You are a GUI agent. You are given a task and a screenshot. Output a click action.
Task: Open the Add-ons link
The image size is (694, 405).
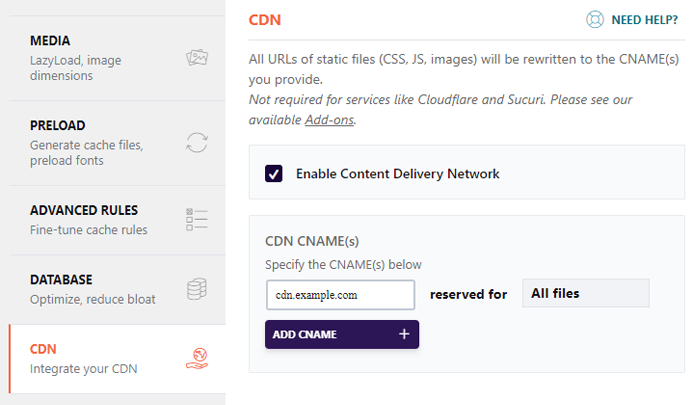point(329,120)
